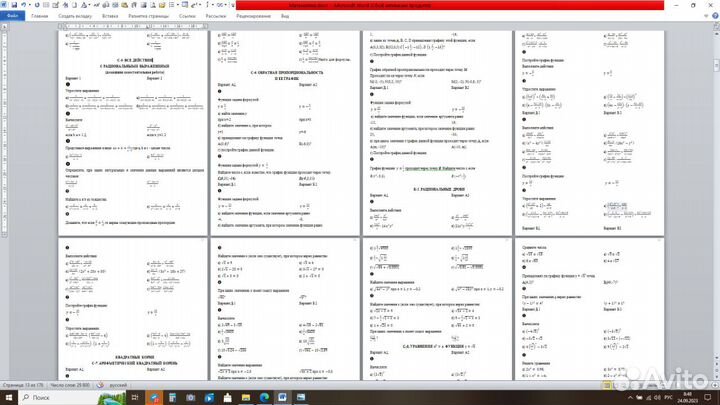
Task: Click the Word icon on the taskbar
Action: (x=282, y=397)
